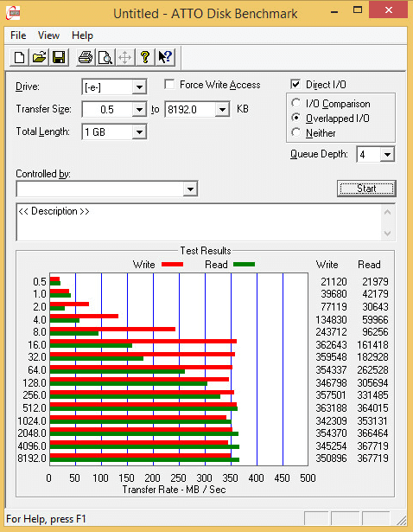
Task: Click read value 305694
Action: pyautogui.click(x=372, y=382)
